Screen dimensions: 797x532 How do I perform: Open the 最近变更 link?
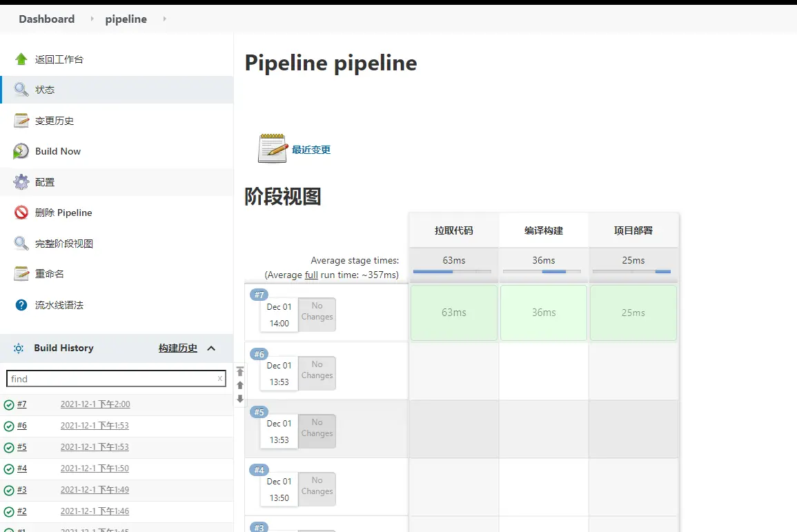coord(311,150)
